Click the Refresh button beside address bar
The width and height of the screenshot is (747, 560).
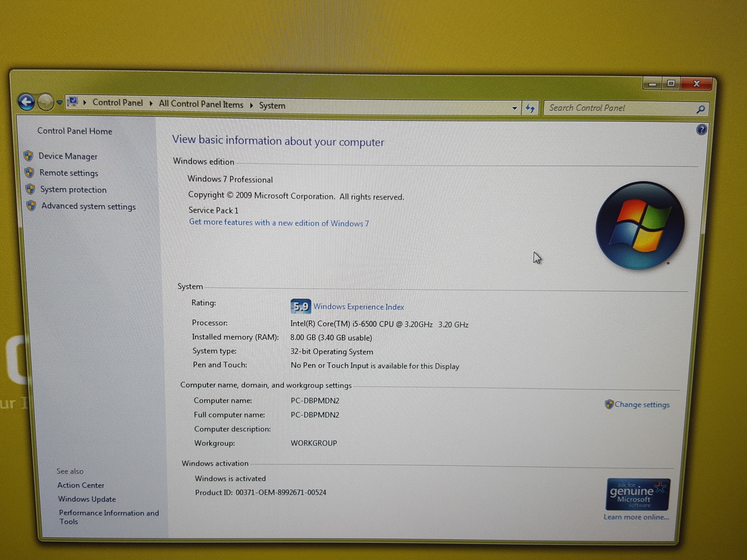530,108
